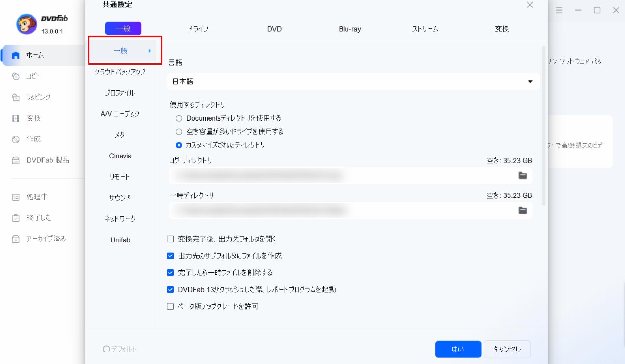Toggle 完了したら一時ファイルを削除する checkbox
This screenshot has width=625, height=364.
point(170,273)
